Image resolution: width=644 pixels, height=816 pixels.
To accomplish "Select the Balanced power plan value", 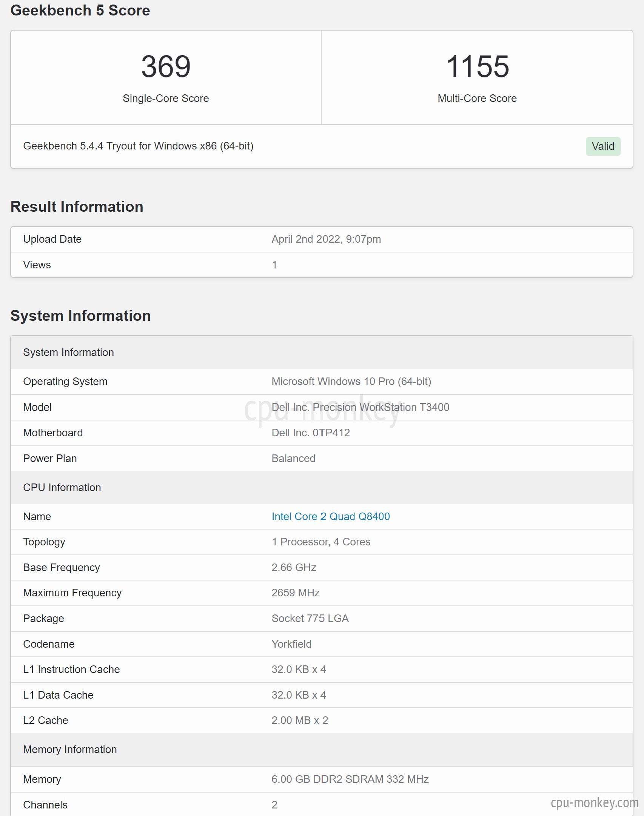I will [293, 458].
